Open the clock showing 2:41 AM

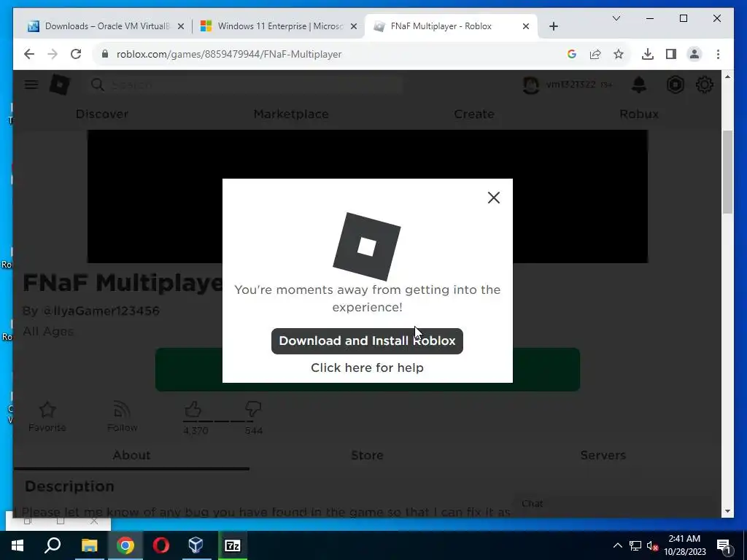point(684,545)
